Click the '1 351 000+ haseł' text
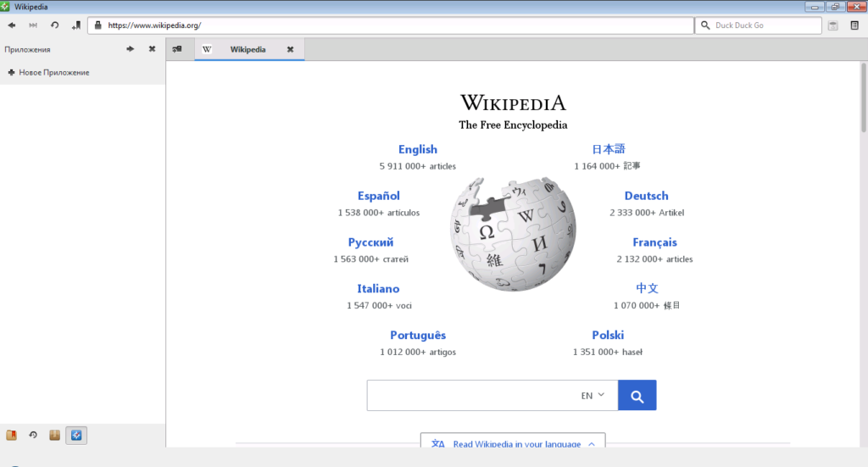This screenshot has width=868, height=467. pos(608,352)
